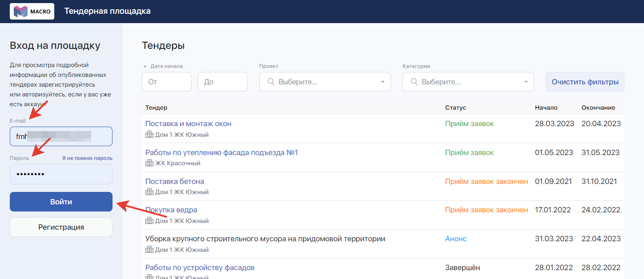The width and height of the screenshot is (644, 279).
Task: Open the Дата начала sort selector
Action: [163, 66]
